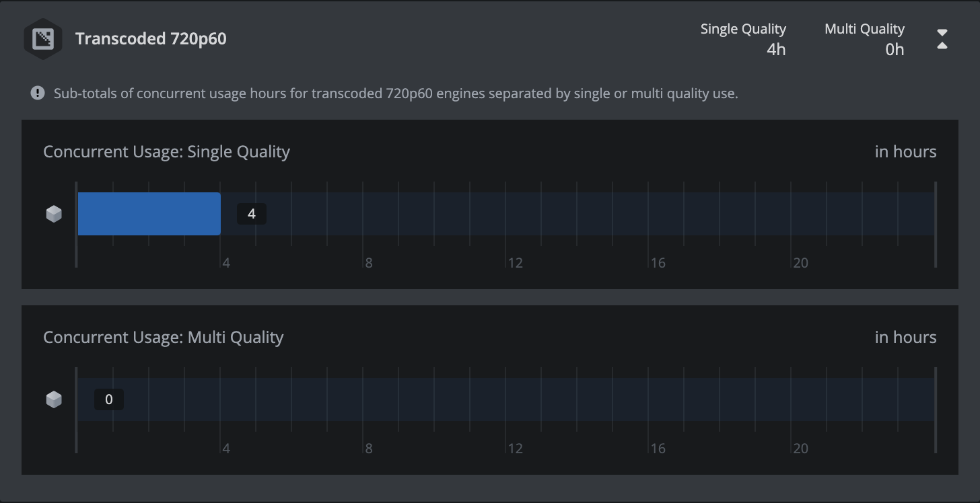Click the Multi Quality 0h stat
Screen dimensions: 980x503
pyautogui.click(x=864, y=39)
